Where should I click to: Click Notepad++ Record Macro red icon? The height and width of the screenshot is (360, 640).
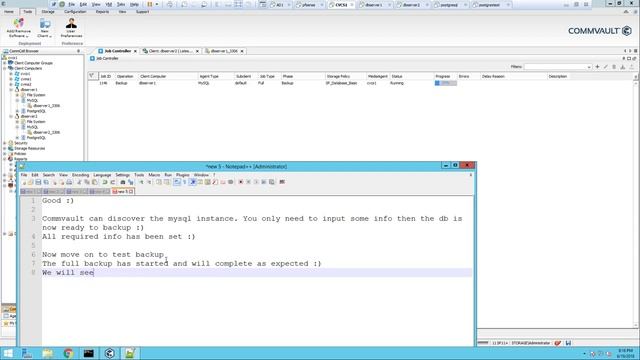coord(241,182)
